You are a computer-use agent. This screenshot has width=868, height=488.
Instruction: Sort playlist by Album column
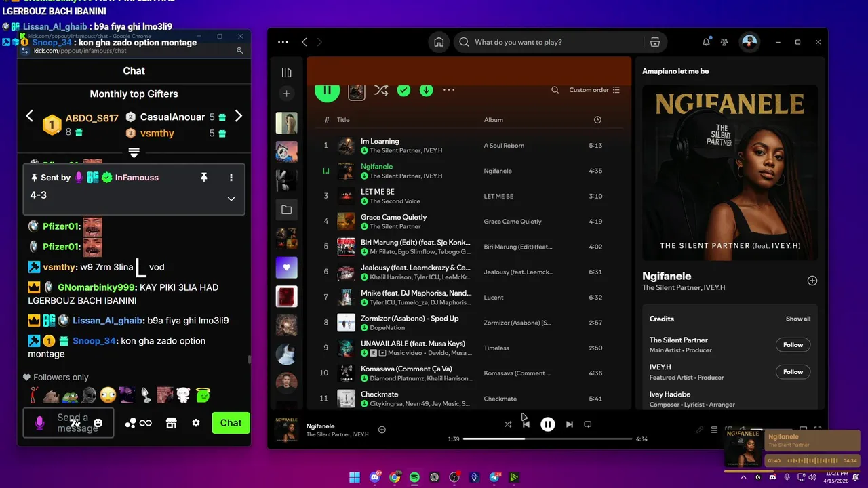tap(494, 120)
